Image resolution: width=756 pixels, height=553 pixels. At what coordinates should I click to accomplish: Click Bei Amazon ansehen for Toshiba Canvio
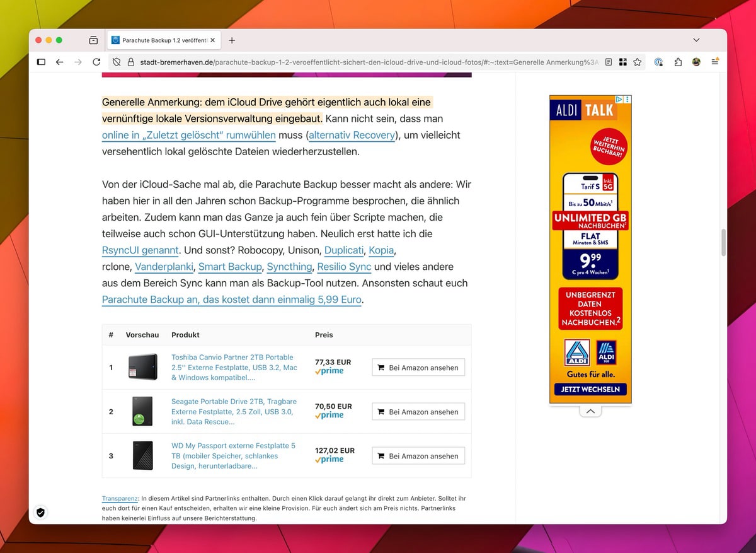coord(418,368)
